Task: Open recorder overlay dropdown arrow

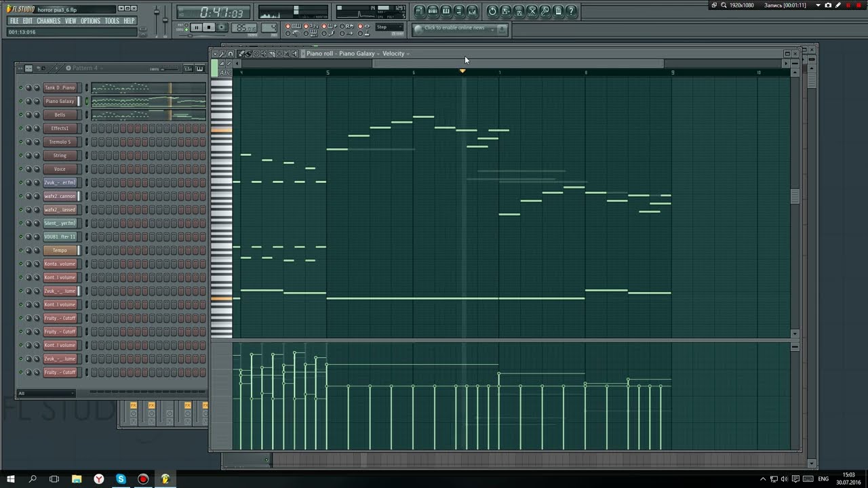Action: tap(818, 5)
